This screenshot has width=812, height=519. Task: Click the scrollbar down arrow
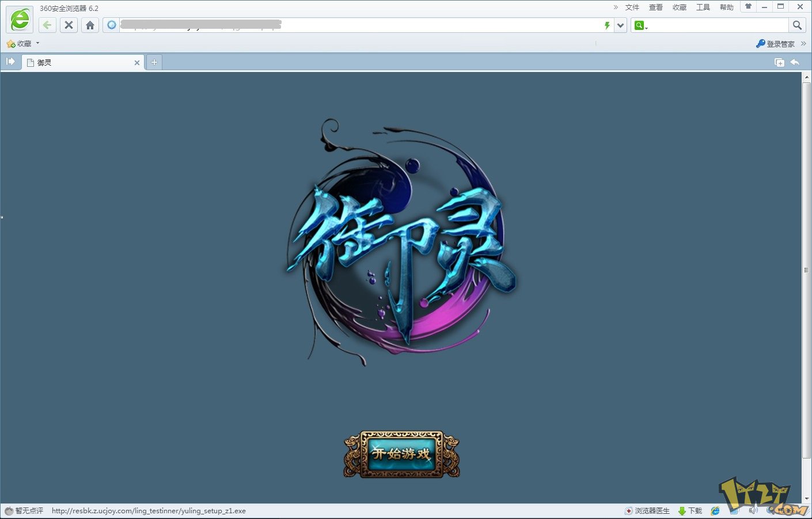point(806,499)
